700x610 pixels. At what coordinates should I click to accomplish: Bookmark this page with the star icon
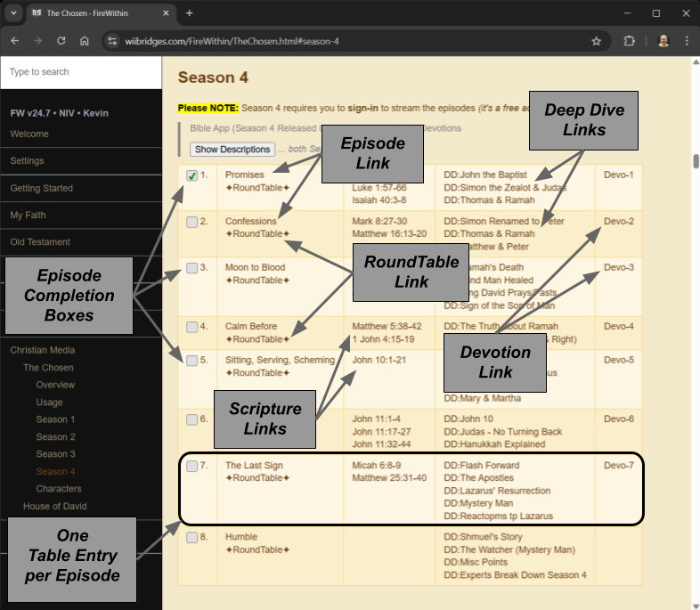[596, 41]
